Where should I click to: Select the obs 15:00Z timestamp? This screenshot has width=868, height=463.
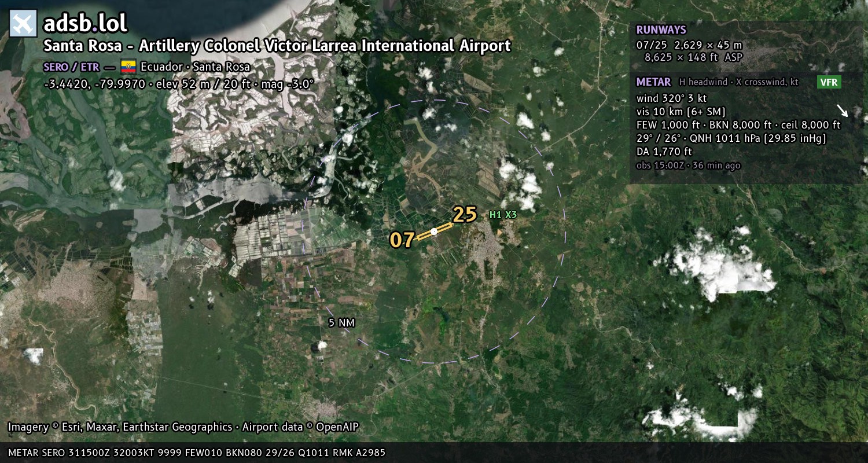coord(688,166)
